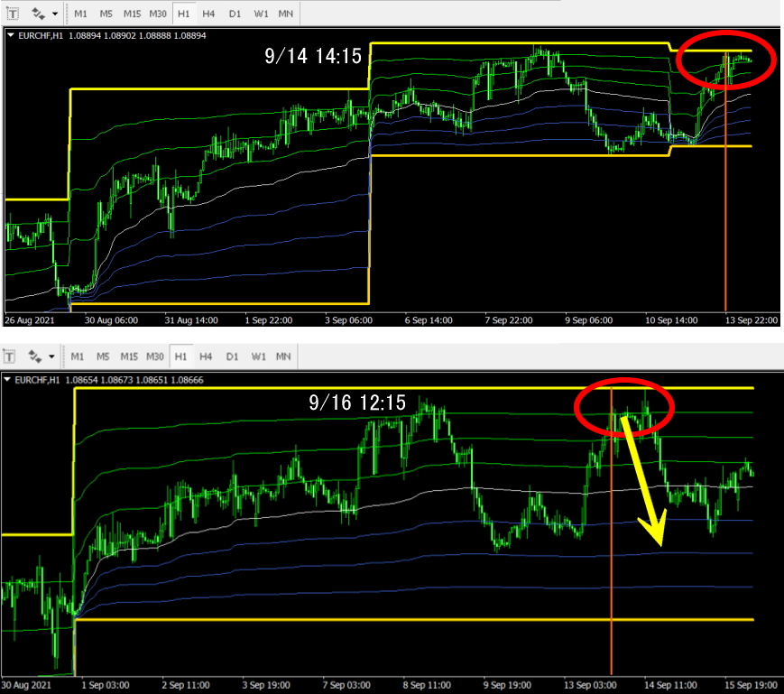The height and width of the screenshot is (694, 784).
Task: Click the '10 Sep 14:00' time axis label
Action: 671,320
